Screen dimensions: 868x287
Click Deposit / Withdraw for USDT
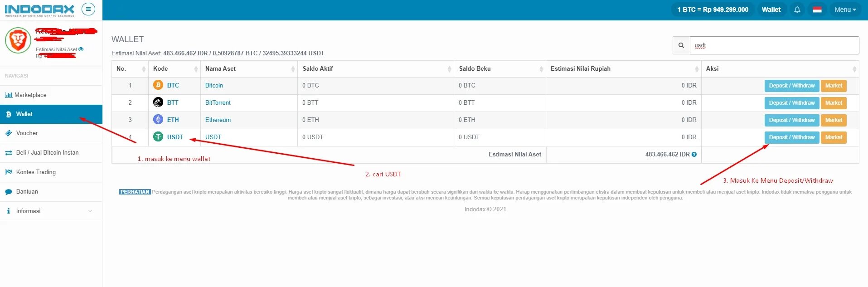point(791,137)
